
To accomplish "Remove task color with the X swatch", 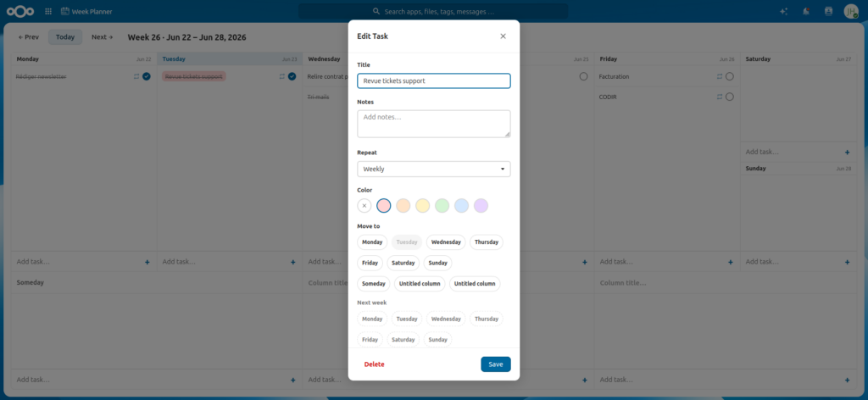I will pyautogui.click(x=364, y=206).
